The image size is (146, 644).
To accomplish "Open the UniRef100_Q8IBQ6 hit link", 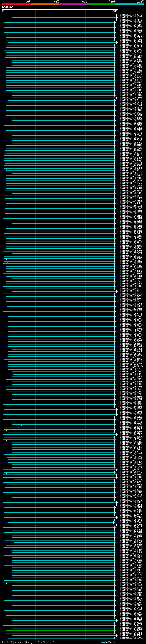I will 131,22.
